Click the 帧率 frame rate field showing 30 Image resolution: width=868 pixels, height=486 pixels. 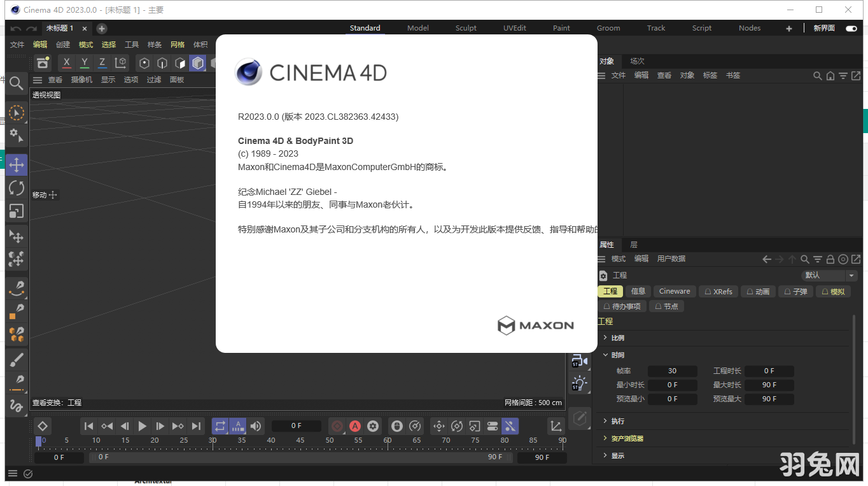tap(672, 370)
